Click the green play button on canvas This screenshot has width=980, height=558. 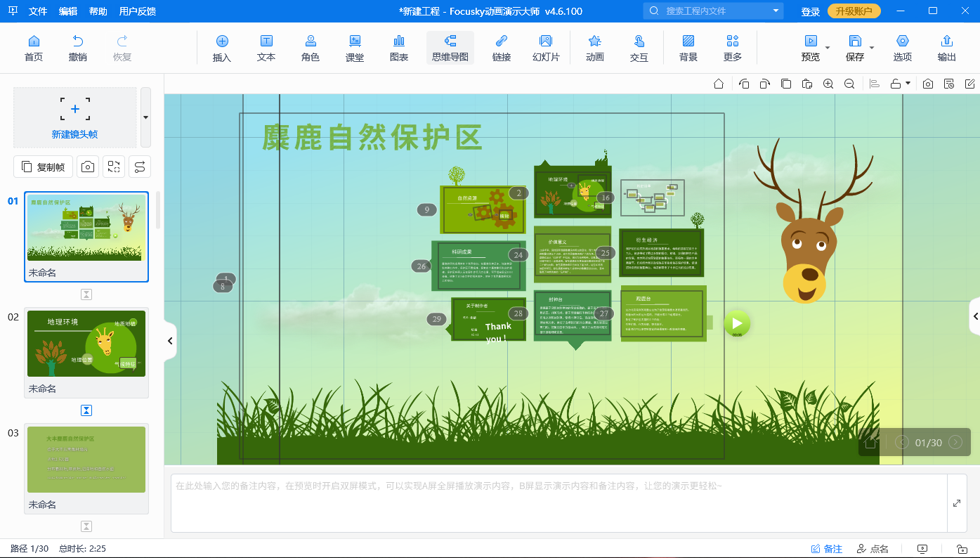click(737, 323)
